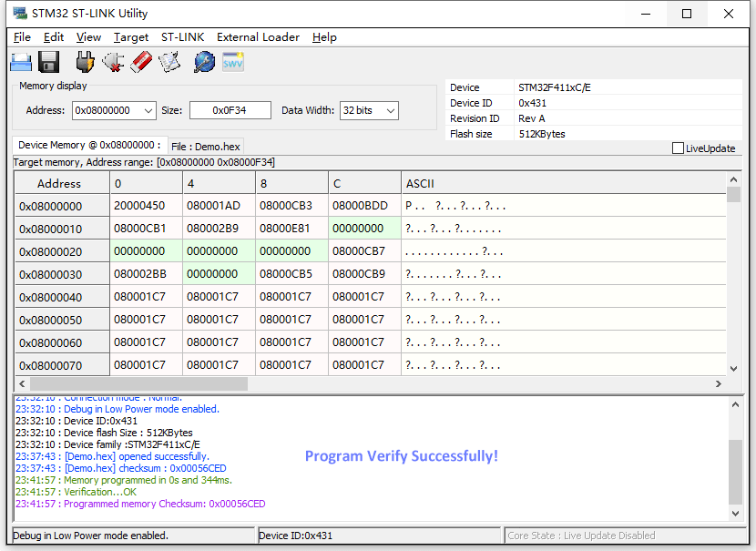Screen dimensions: 756x551
Task: Open the External Loader menu
Action: (259, 37)
